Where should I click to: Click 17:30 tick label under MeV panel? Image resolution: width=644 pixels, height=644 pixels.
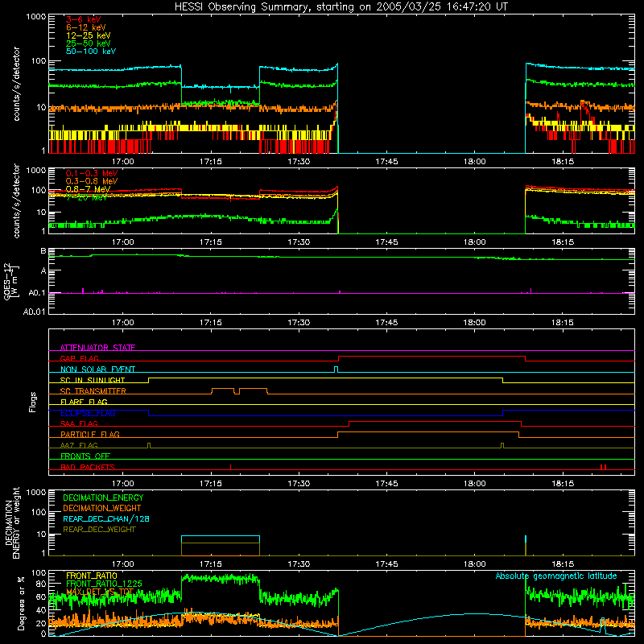pyautogui.click(x=299, y=242)
